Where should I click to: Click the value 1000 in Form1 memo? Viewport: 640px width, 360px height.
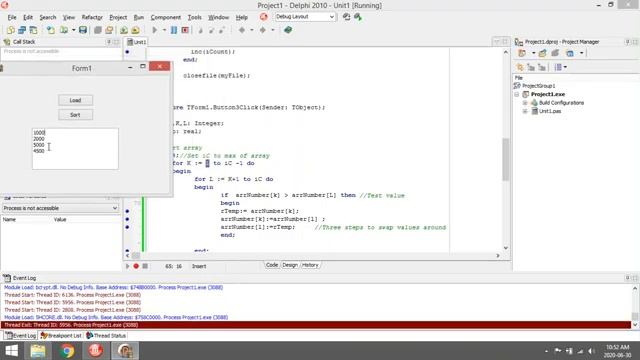(39, 133)
